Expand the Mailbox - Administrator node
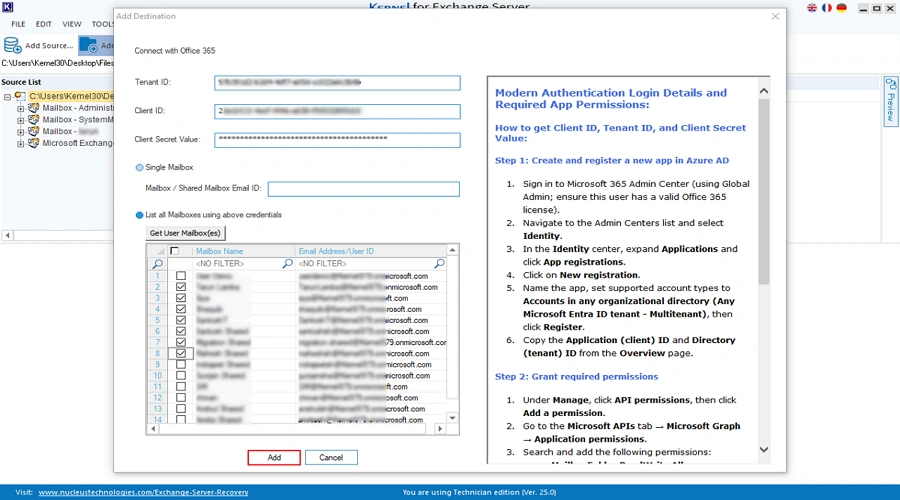Screen dimensions: 900x500 tap(21, 108)
